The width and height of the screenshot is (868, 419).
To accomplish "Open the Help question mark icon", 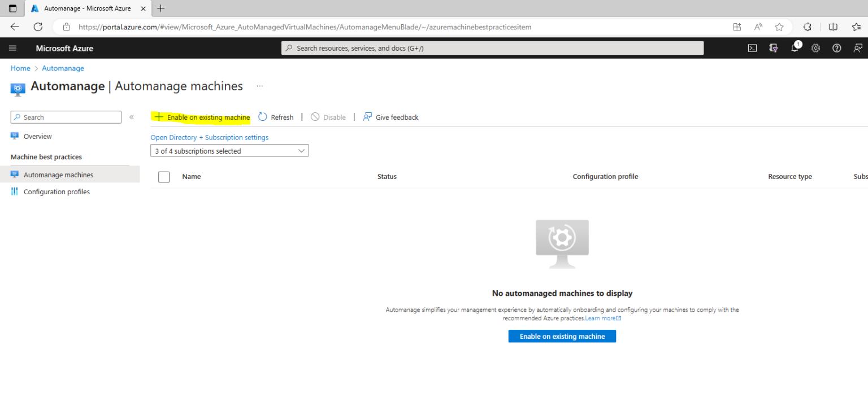I will pos(837,48).
